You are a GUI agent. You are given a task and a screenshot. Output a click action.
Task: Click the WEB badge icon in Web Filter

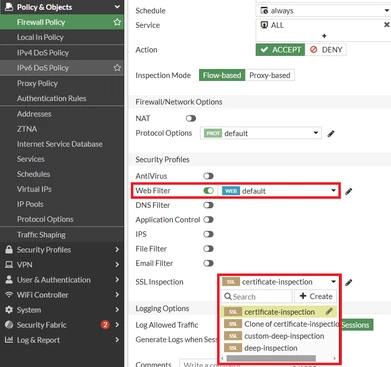point(231,191)
